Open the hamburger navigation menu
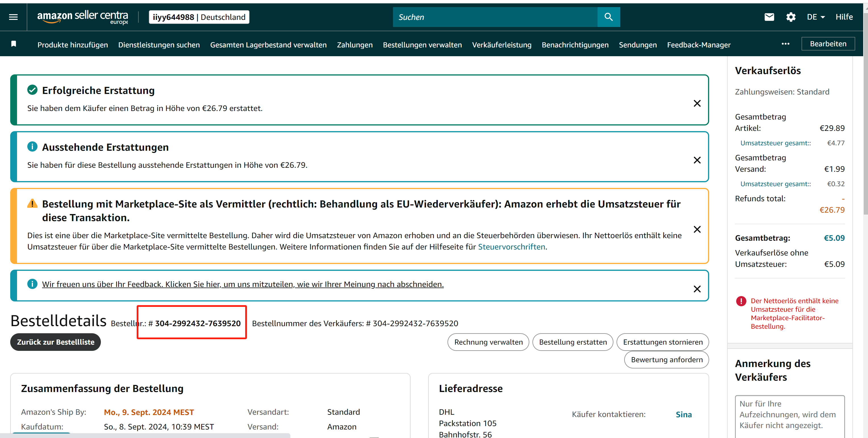 [x=13, y=17]
